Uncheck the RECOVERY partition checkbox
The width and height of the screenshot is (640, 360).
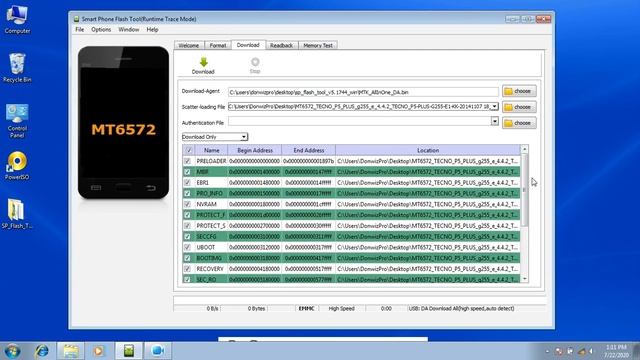pos(187,269)
